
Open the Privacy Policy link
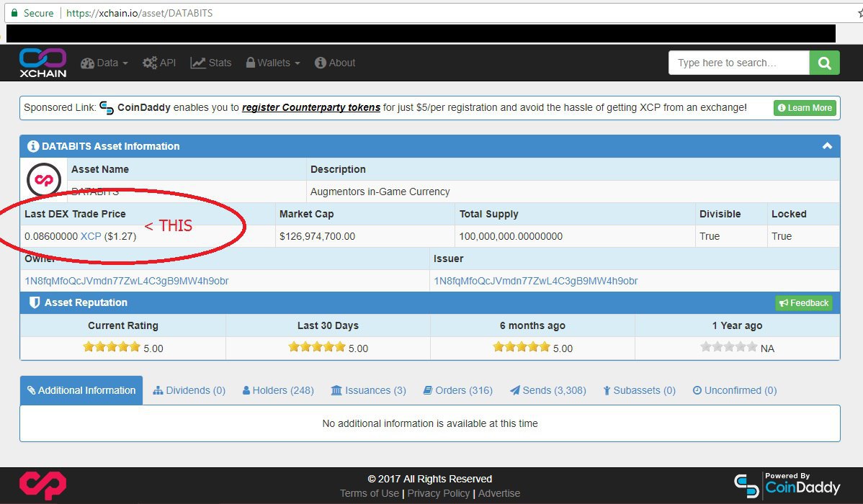click(439, 493)
